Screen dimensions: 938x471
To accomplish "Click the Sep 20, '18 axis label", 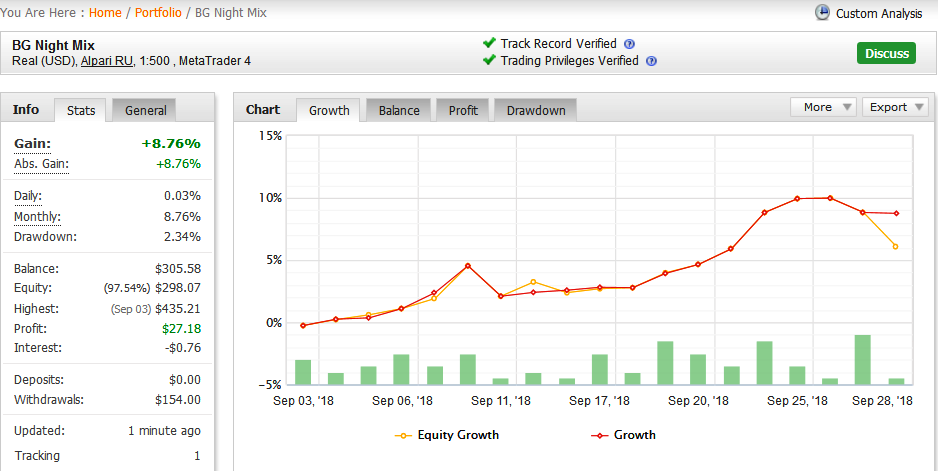I will click(x=698, y=401).
